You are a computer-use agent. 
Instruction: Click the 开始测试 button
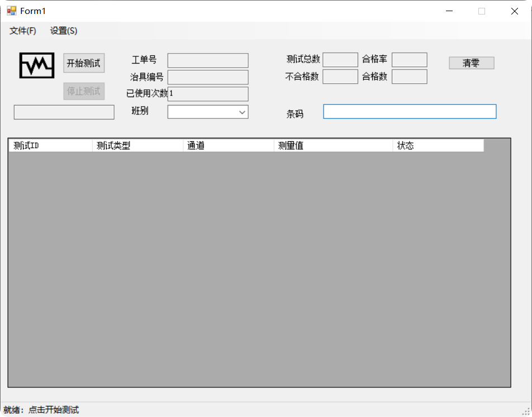tap(83, 63)
